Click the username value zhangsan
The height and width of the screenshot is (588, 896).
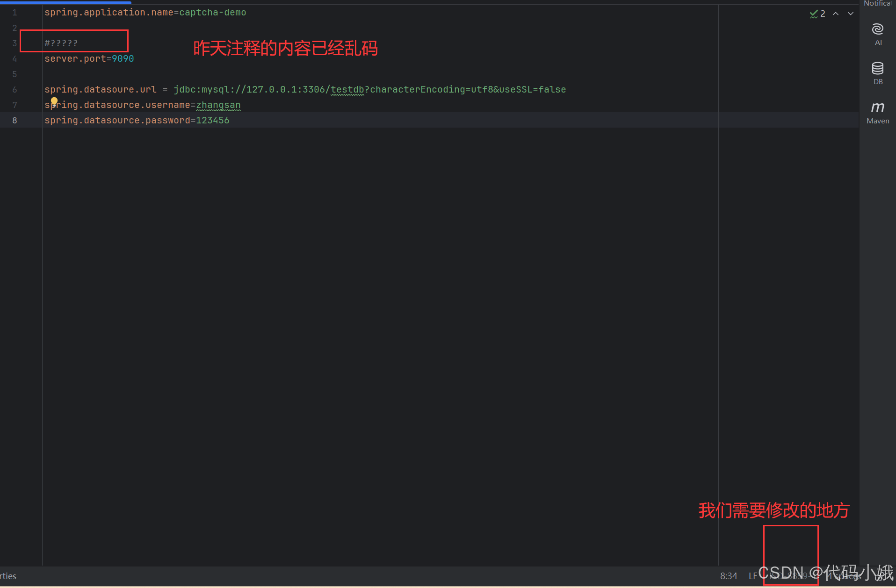tap(218, 105)
